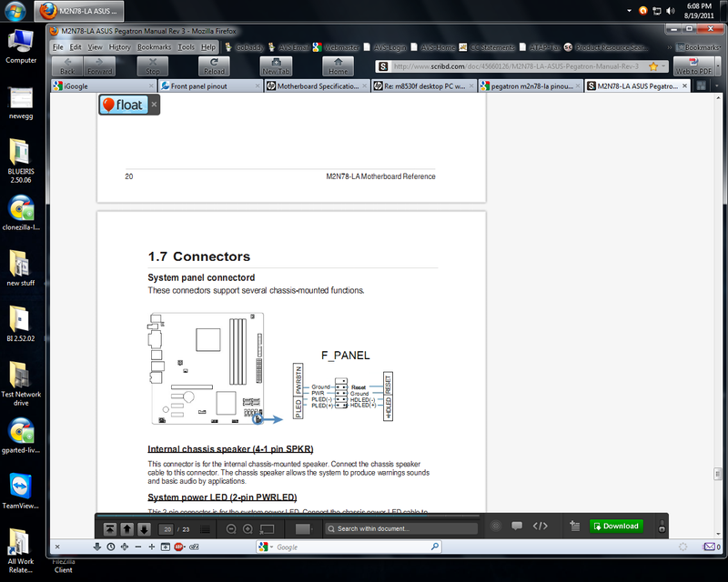
Task: Go to next page with down arrow
Action: click(x=145, y=528)
